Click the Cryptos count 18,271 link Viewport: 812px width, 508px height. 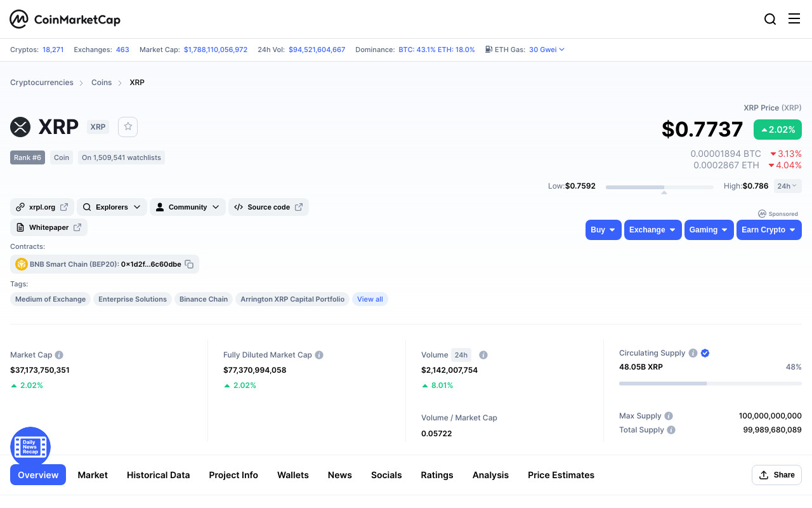[53, 50]
